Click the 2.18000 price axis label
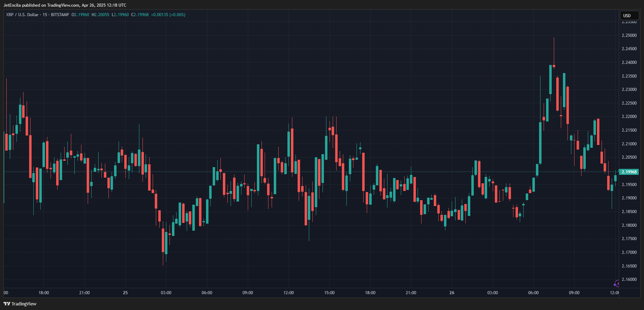The height and width of the screenshot is (310, 644). click(x=629, y=225)
